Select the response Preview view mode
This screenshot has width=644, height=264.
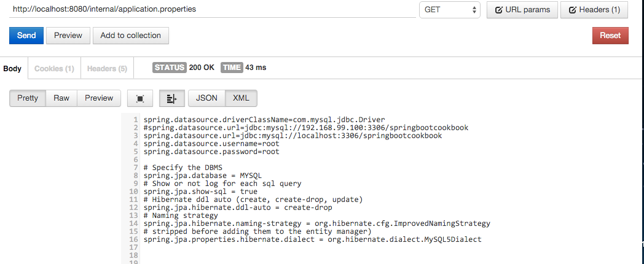(99, 98)
